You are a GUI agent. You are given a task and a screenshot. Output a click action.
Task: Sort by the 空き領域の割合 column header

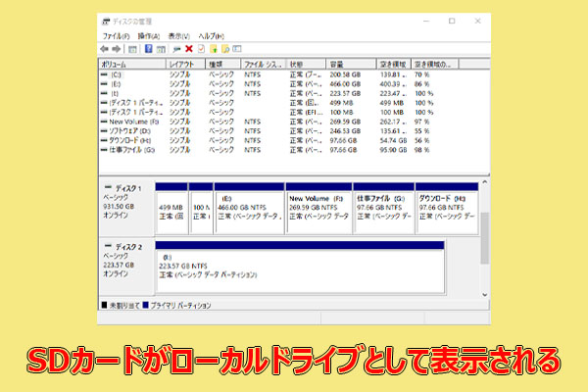click(435, 64)
